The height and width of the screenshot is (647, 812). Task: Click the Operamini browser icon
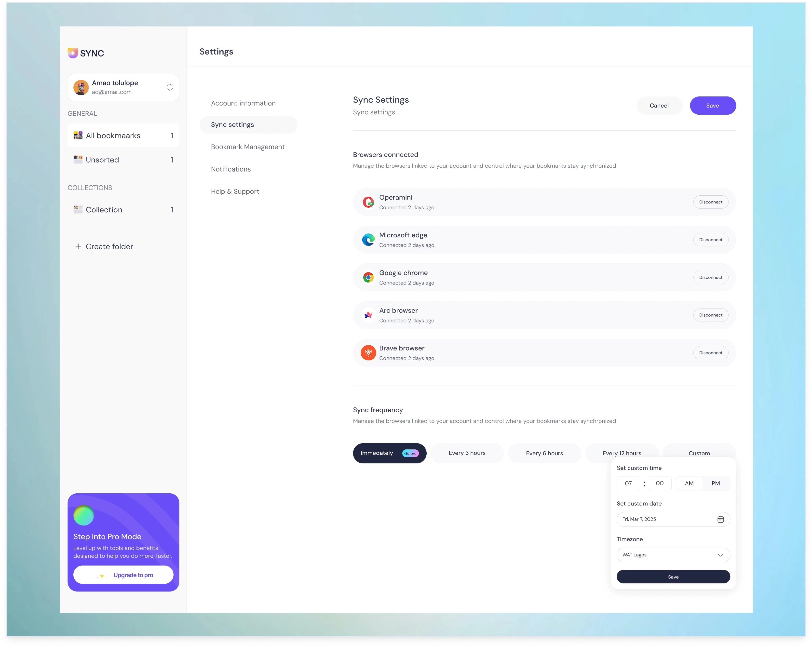coord(368,202)
